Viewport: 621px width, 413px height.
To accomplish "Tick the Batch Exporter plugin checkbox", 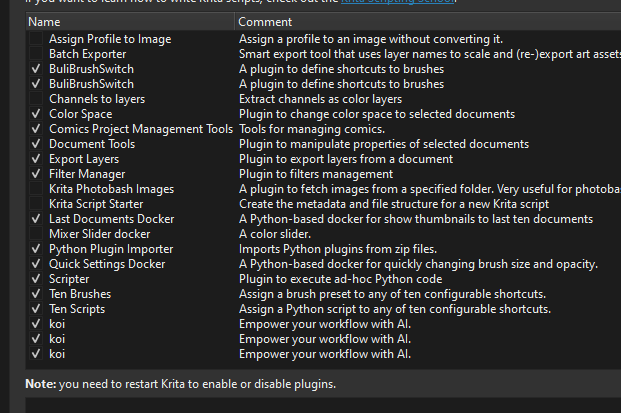I will click(36, 54).
